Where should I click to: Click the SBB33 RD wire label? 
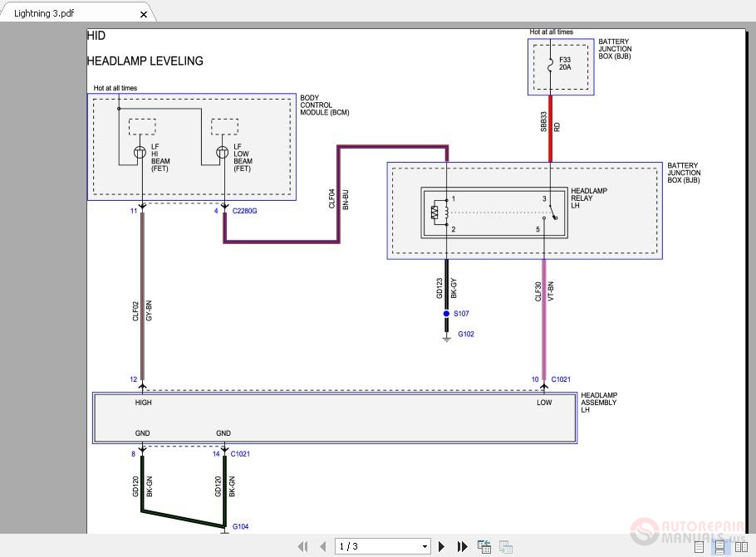point(550,122)
